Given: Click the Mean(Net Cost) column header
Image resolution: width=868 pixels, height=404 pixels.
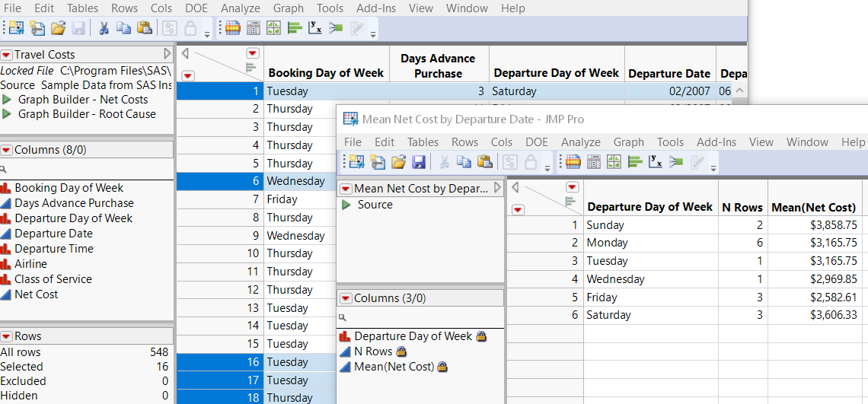Looking at the screenshot, I should tap(813, 207).
